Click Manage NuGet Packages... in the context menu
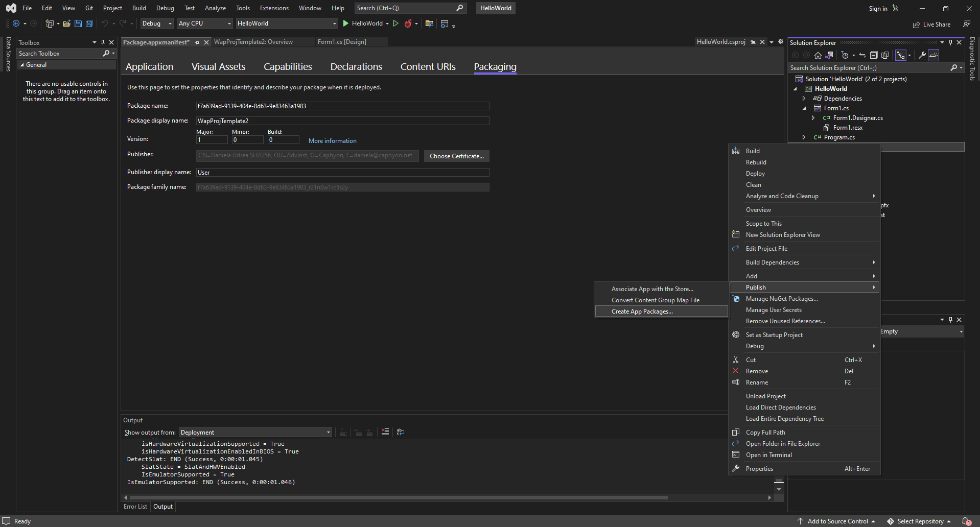This screenshot has width=980, height=527. click(804, 299)
